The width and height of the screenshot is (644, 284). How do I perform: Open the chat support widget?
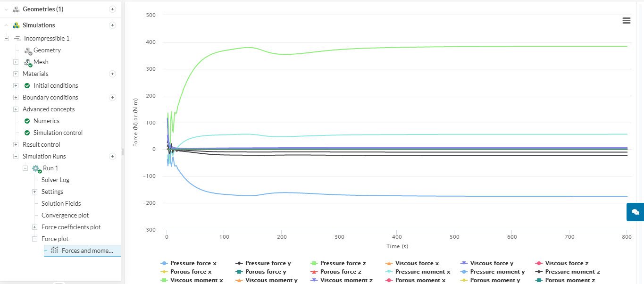635,212
